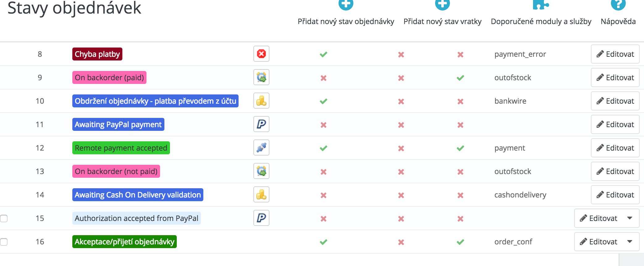Image resolution: width=644 pixels, height=266 pixels.
Task: Click Přidat nový stav objednávky
Action: 346,21
